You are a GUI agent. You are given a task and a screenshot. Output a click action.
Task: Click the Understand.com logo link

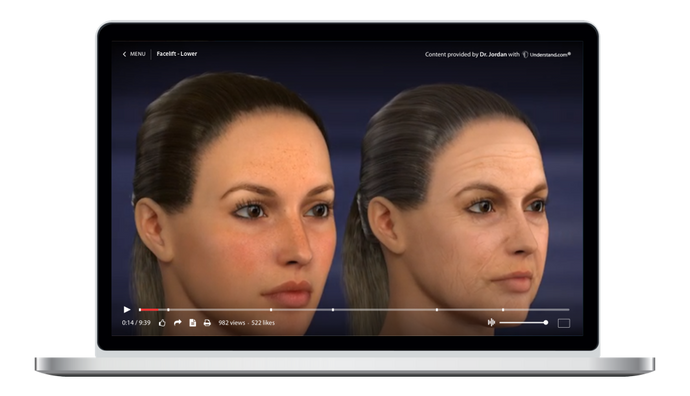point(547,55)
